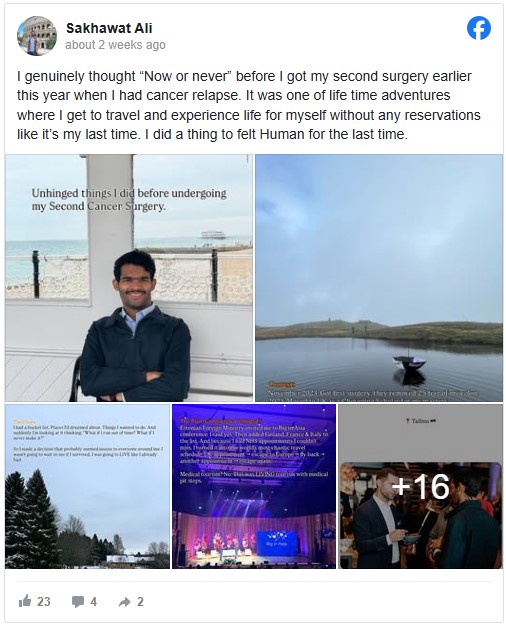Open comments via the speech bubble icon
The height and width of the screenshot is (624, 506).
pos(78,601)
